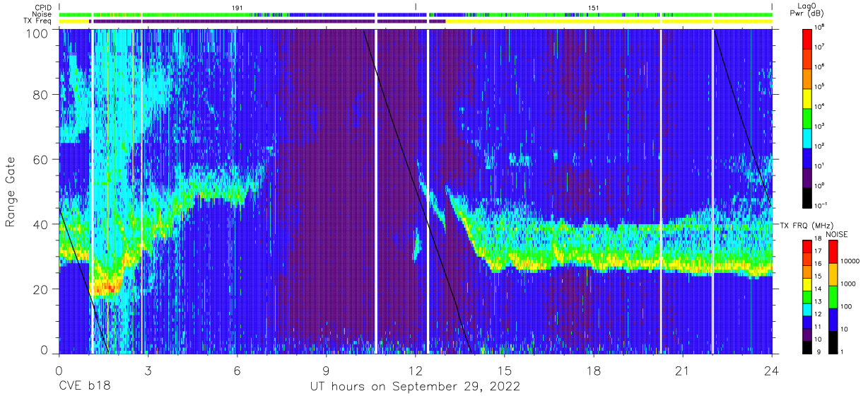Pick the blue 10-100 NOISE colorbar segment

click(833, 319)
